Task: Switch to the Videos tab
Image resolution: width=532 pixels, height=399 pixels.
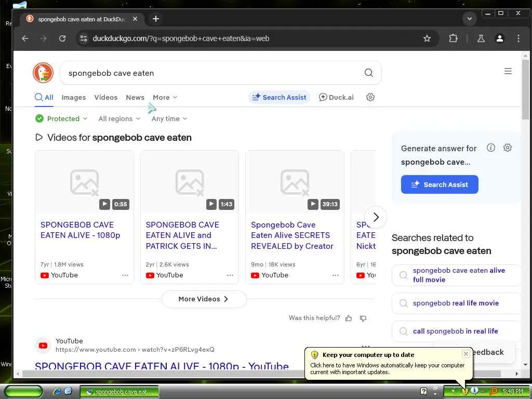Action: (106, 97)
